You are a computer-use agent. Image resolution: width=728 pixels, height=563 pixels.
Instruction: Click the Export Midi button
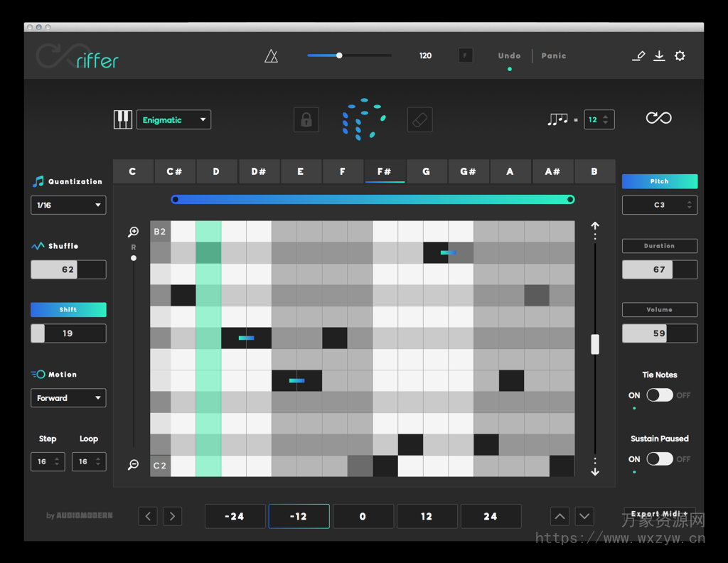660,513
